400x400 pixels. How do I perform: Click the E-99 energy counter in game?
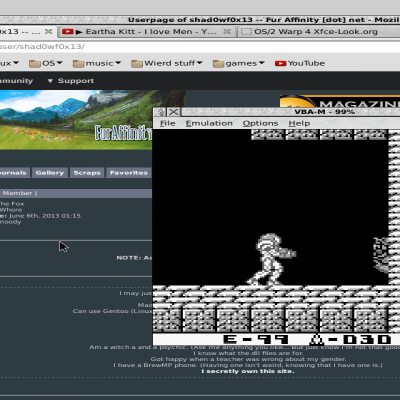[256, 340]
